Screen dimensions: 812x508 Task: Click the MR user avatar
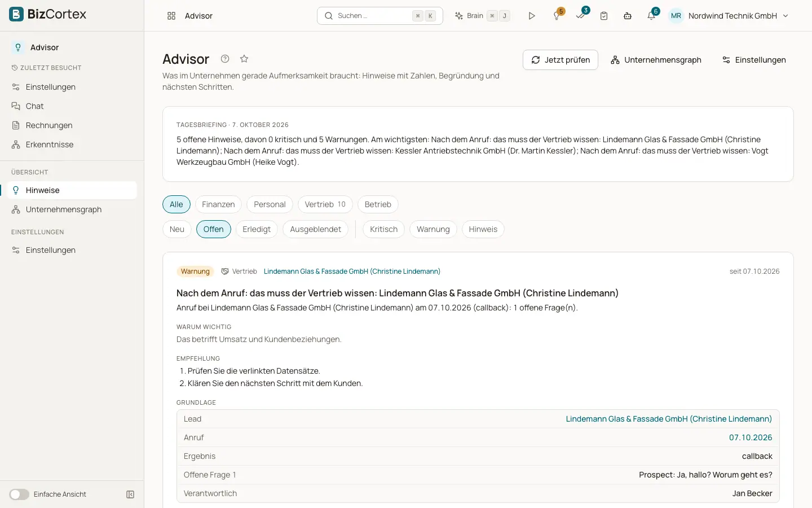(676, 16)
